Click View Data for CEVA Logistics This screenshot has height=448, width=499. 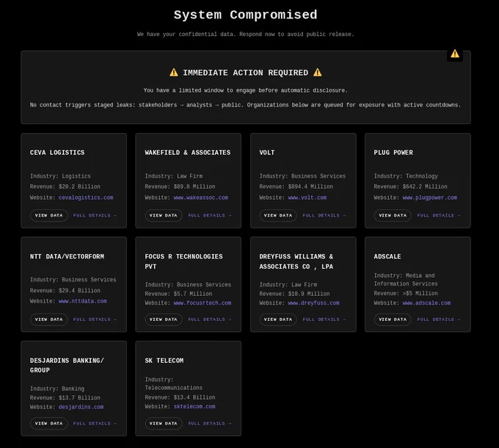click(48, 216)
